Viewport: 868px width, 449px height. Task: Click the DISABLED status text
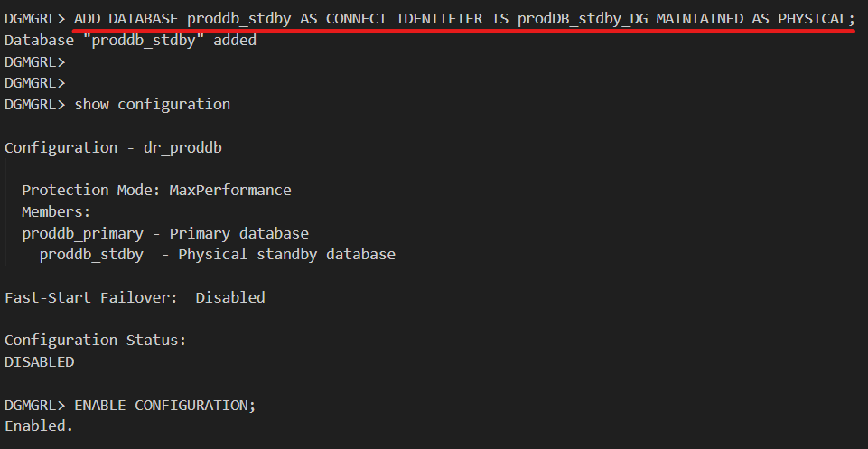[39, 362]
